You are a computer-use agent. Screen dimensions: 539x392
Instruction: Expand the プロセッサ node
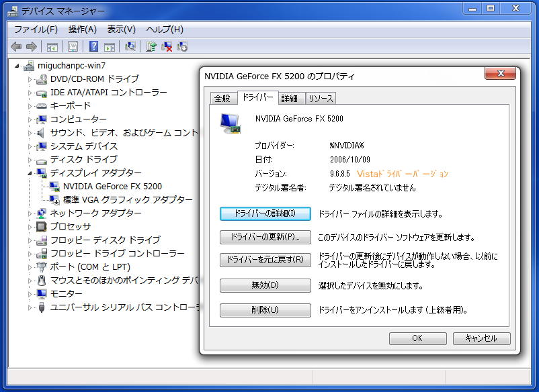pyautogui.click(x=30, y=227)
